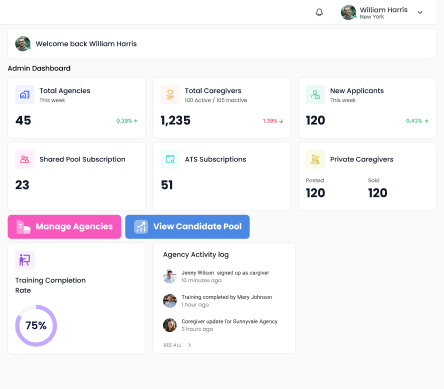444x389 pixels.
Task: Click the Shared Pool Subscription value 23
Action: coord(22,185)
